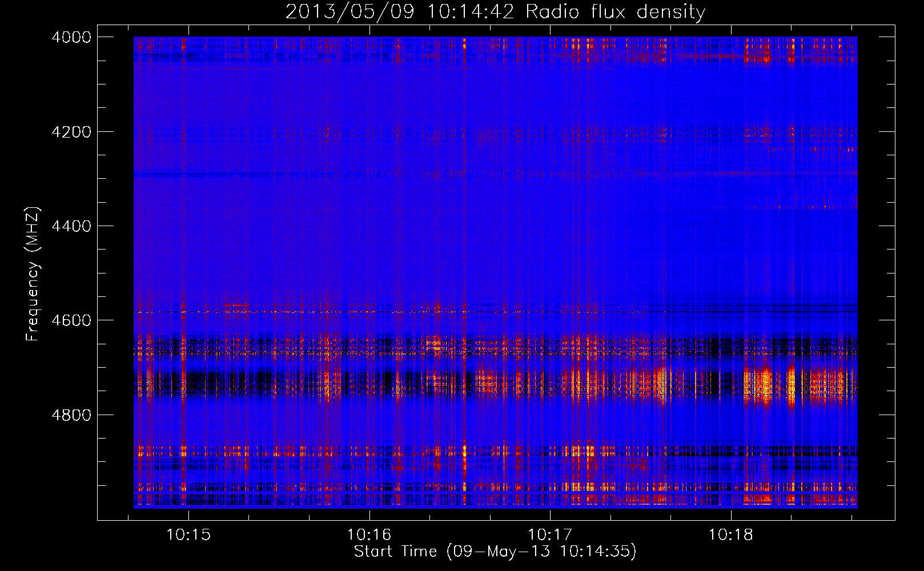
Task: Click the 10:18 time axis label
Action: click(x=730, y=535)
